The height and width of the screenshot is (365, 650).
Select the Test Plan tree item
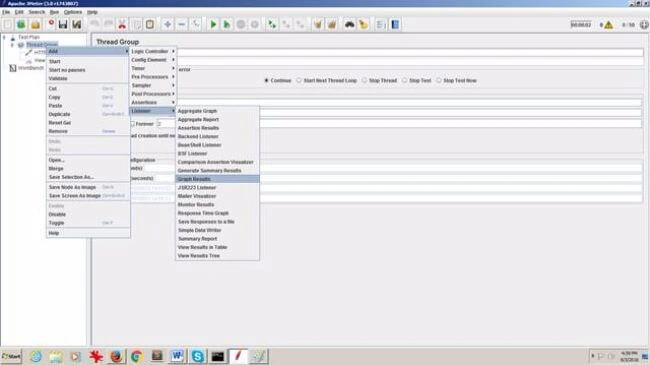29,37
